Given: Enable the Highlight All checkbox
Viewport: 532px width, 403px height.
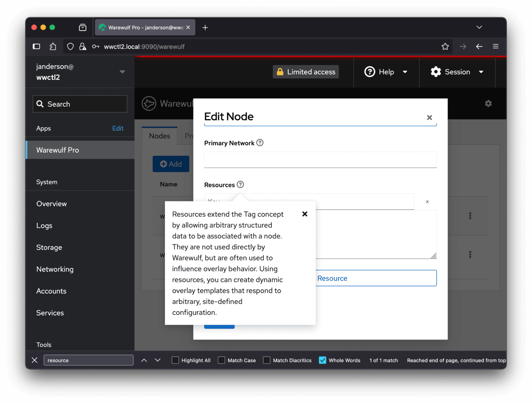Looking at the screenshot, I should click(175, 360).
